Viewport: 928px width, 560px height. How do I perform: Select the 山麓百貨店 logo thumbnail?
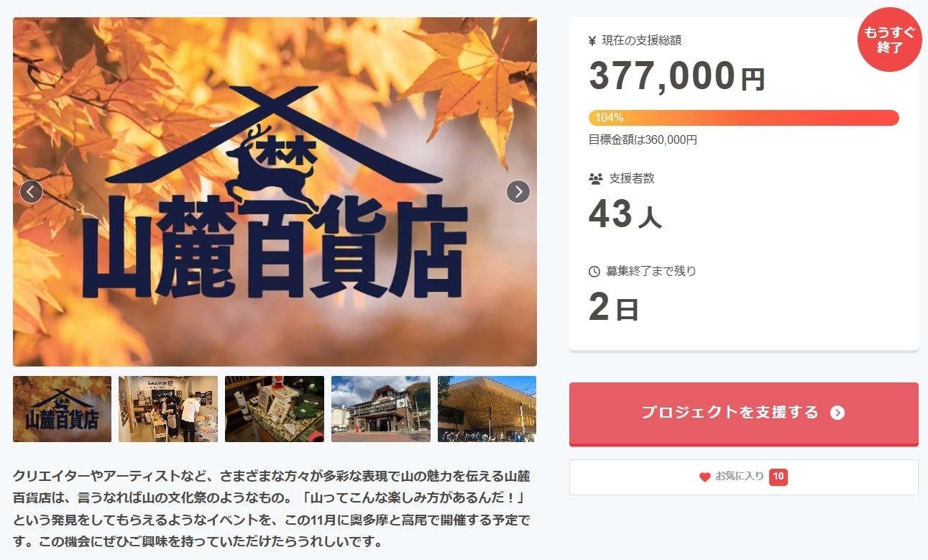pyautogui.click(x=62, y=409)
